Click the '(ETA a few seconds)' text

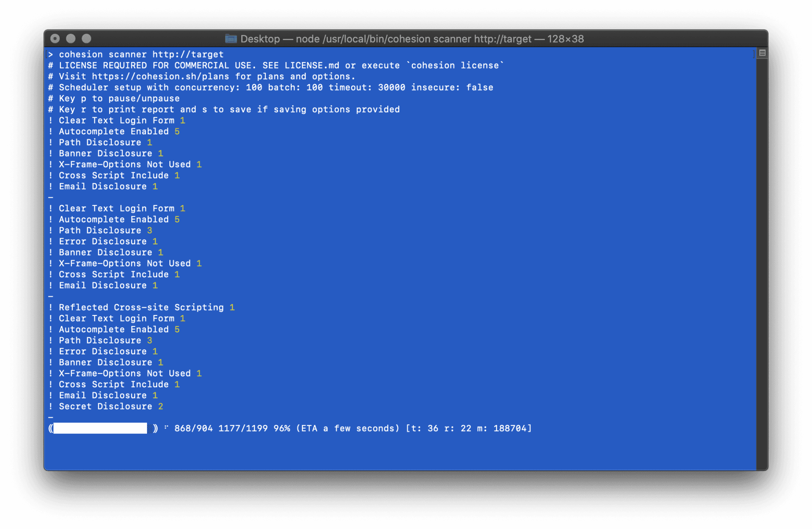point(348,428)
